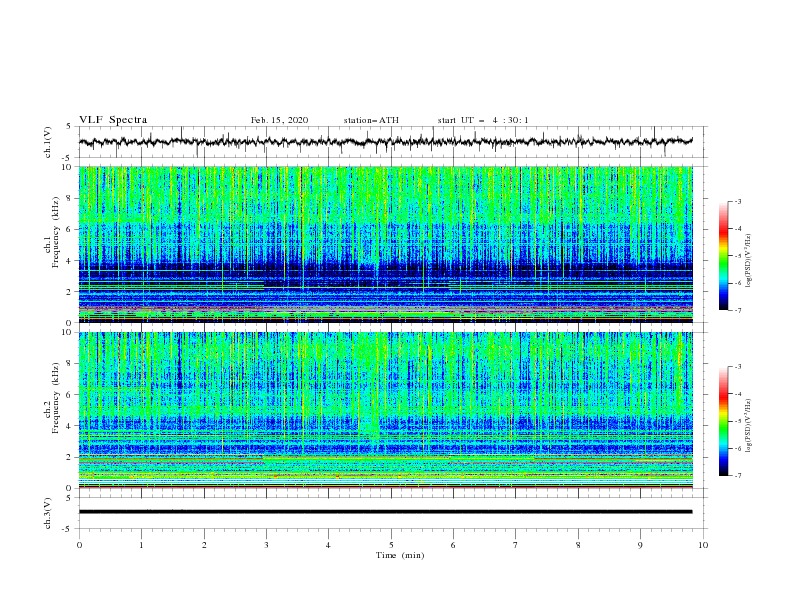Click the "-4" tick on ch.2 colorbar
Screen dimensions: 792x612
737,394
